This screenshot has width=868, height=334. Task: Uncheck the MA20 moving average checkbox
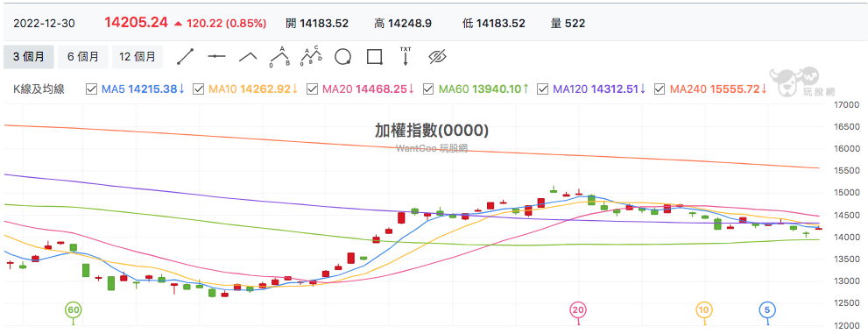[x=312, y=89]
